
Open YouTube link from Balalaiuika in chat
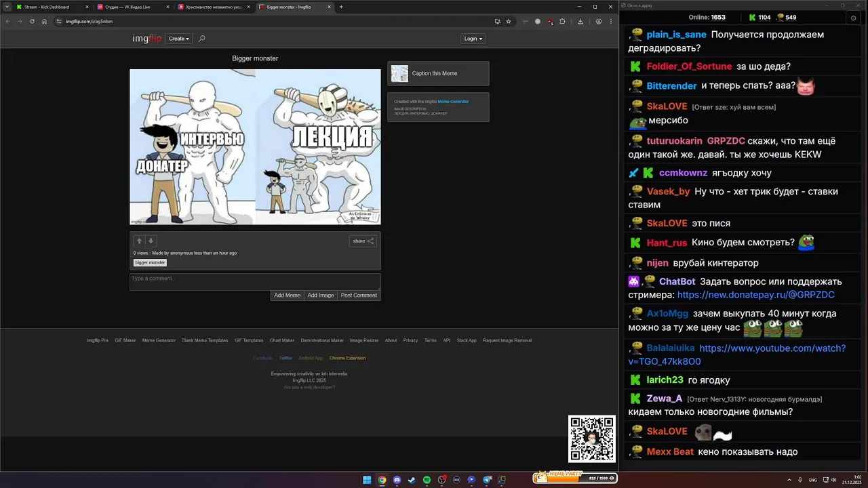point(737,354)
